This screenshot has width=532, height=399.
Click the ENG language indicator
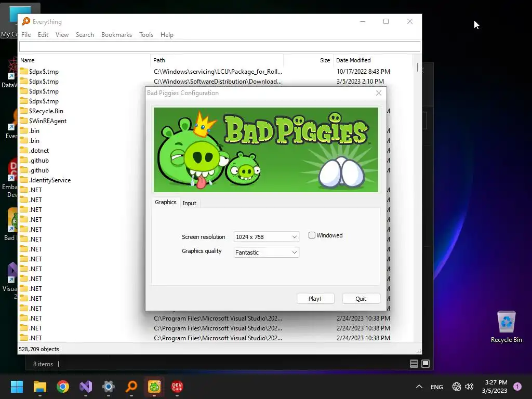[x=436, y=387]
